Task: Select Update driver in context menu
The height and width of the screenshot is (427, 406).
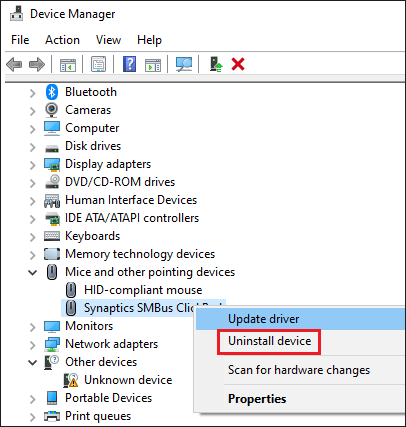Action: pyautogui.click(x=263, y=319)
